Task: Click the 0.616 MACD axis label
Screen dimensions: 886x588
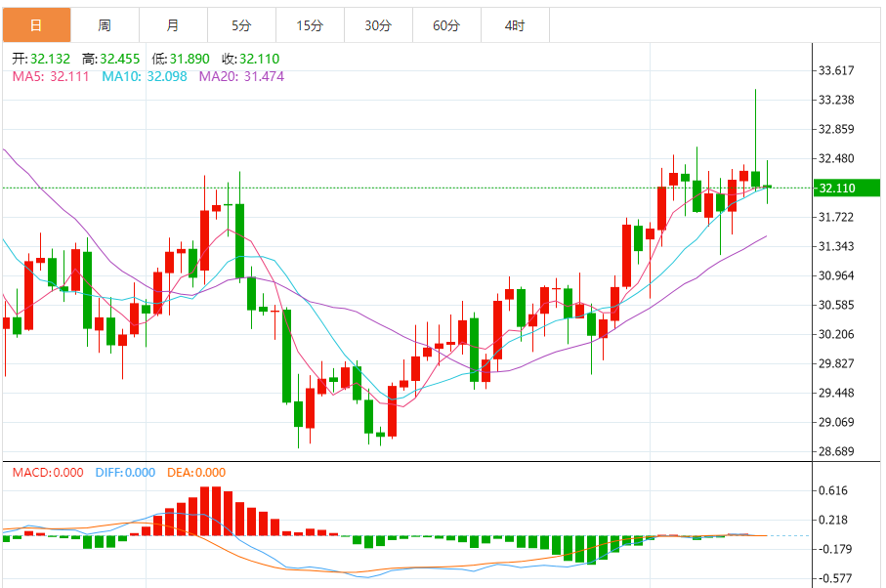Action: pos(833,491)
